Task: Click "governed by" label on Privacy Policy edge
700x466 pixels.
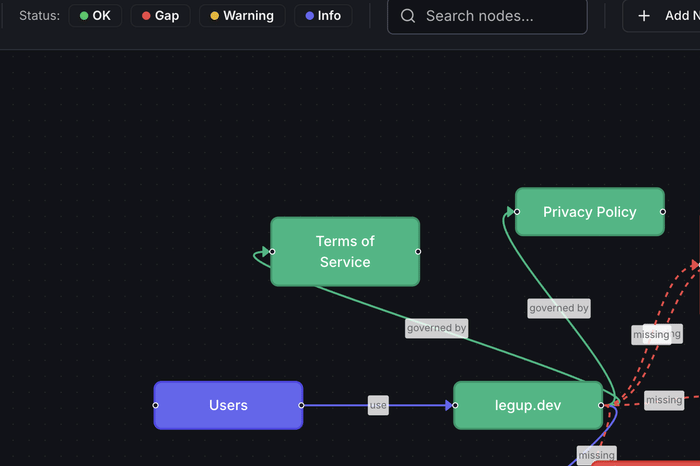Action: coord(559,308)
